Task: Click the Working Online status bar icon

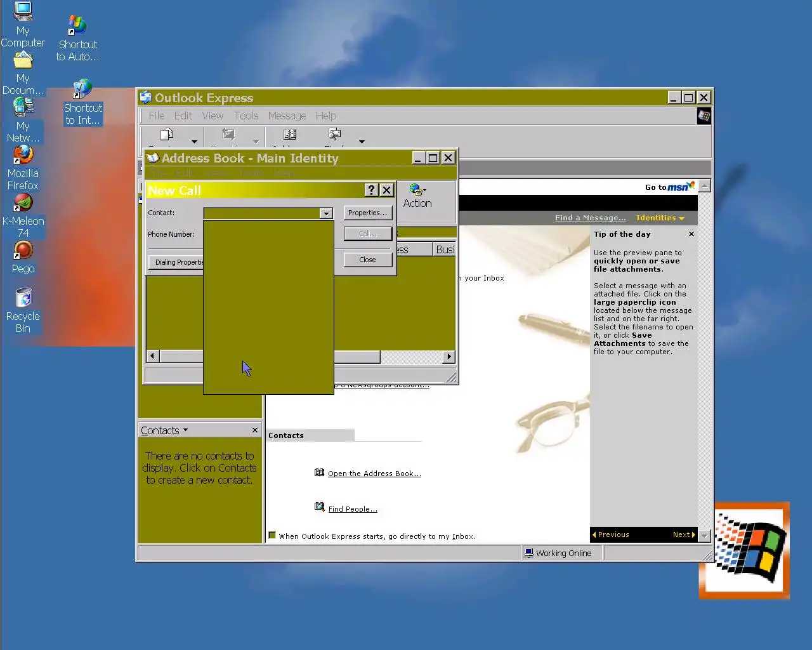Action: 528,553
